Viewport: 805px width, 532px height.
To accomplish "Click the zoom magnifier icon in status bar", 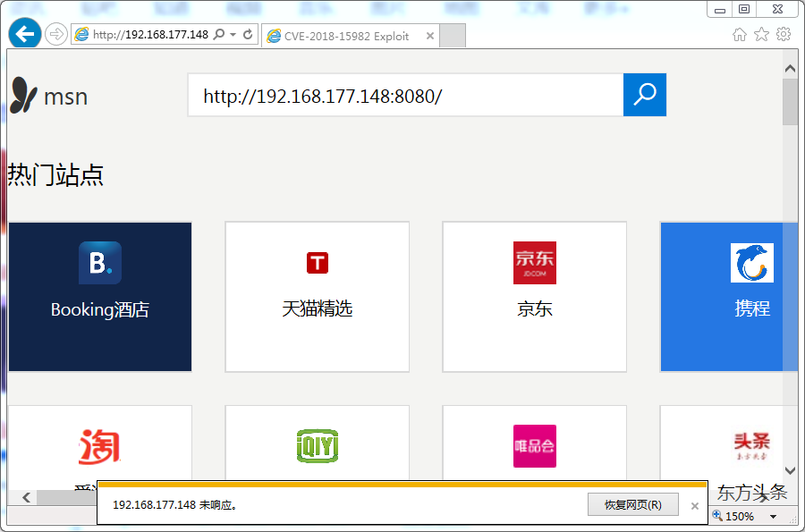I will (717, 516).
